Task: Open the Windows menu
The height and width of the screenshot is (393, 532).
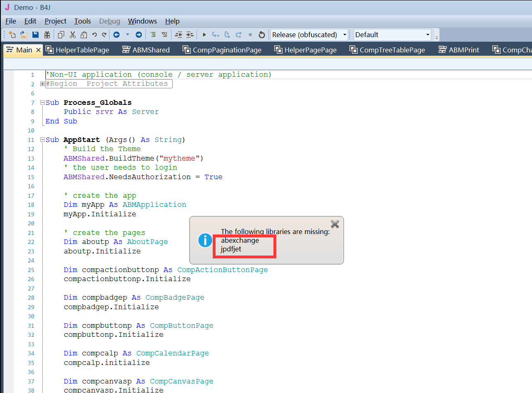Action: [x=142, y=21]
